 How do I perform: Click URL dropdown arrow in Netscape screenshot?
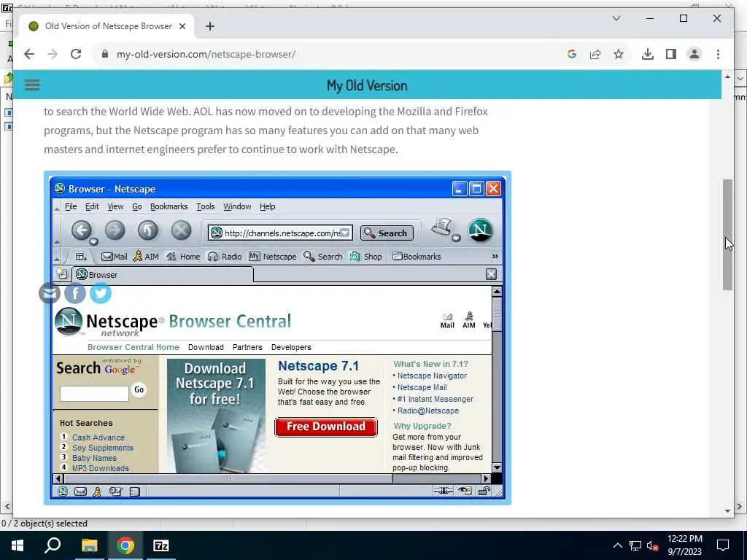(x=345, y=233)
